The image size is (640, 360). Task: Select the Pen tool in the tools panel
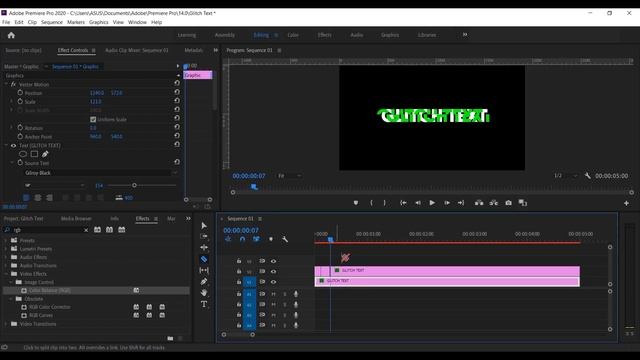click(204, 282)
